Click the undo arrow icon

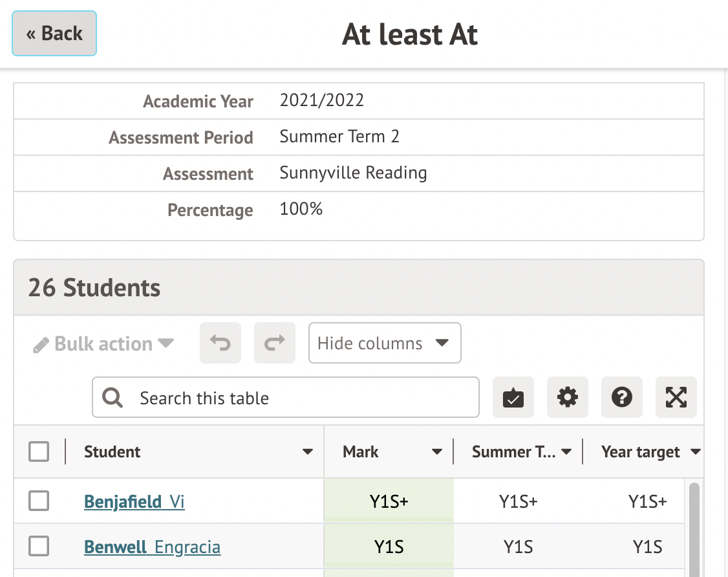(220, 343)
